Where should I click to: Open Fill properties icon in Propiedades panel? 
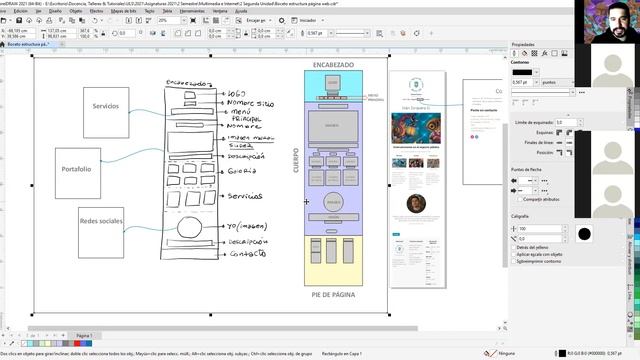(524, 53)
